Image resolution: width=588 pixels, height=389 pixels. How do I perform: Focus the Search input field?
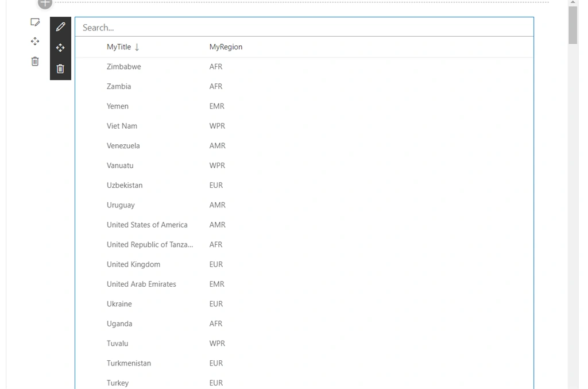(x=304, y=28)
